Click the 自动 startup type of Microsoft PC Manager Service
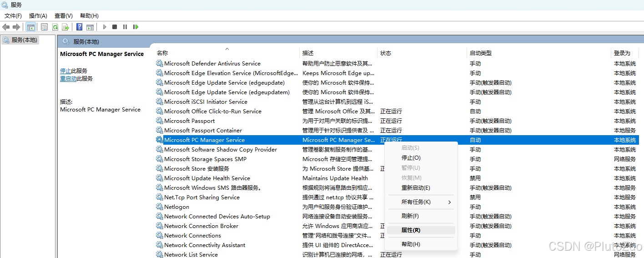This screenshot has width=644, height=258. pyautogui.click(x=475, y=140)
